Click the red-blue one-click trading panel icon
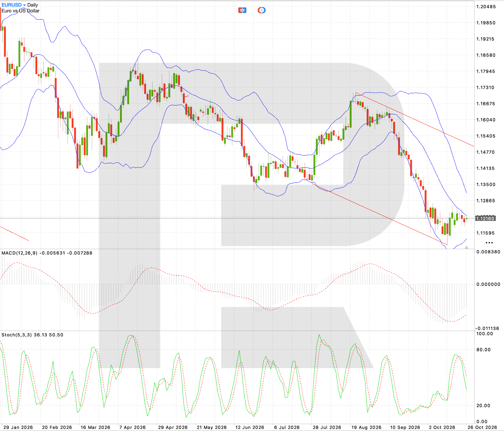 click(x=242, y=10)
